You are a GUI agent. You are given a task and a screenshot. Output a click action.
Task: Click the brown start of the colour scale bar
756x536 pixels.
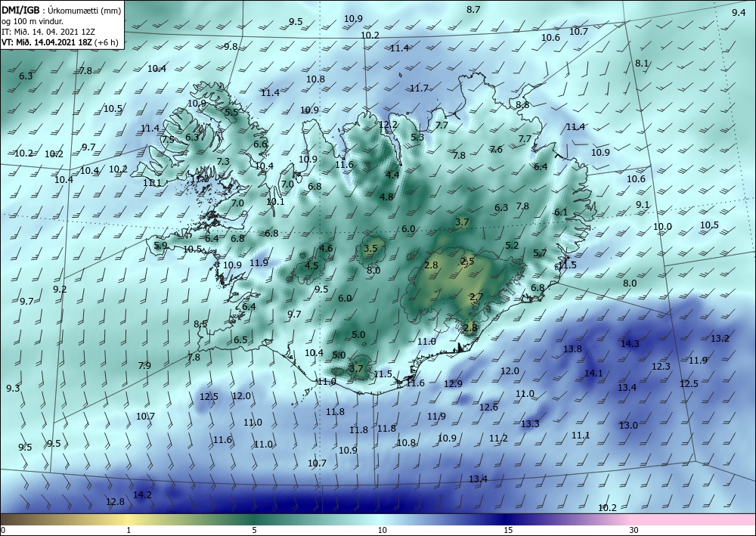14,519
